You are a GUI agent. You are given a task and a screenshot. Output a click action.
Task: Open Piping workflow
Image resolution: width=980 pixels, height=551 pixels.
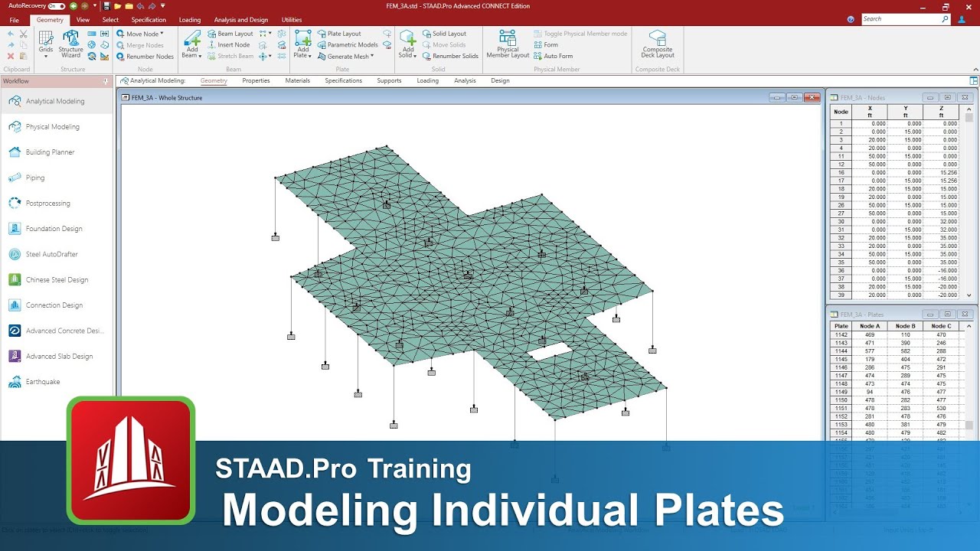pyautogui.click(x=57, y=178)
